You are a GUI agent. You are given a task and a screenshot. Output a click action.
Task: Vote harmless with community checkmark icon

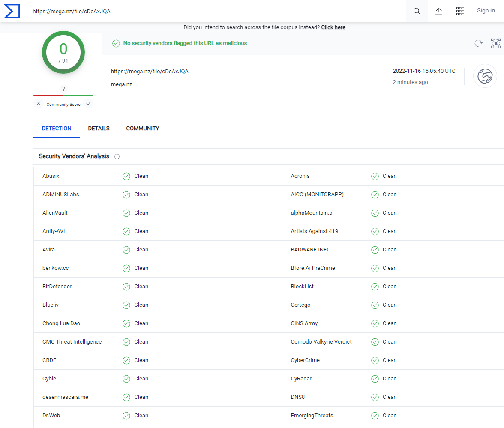click(88, 104)
